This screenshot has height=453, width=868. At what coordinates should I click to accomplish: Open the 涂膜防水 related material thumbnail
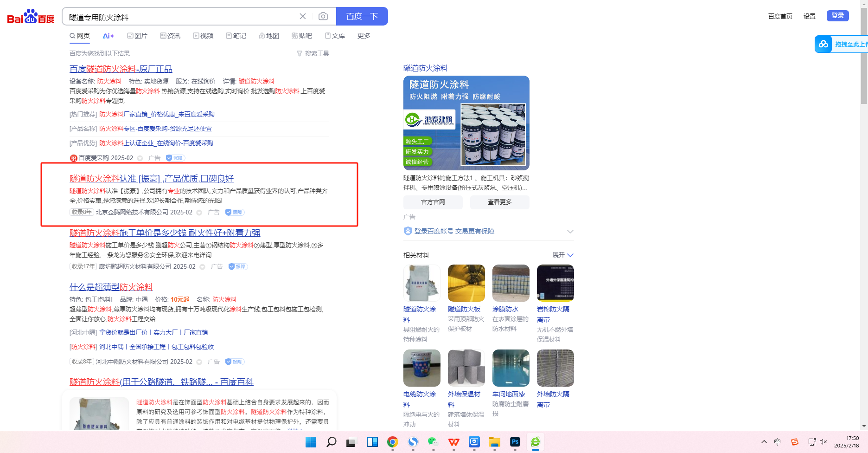coord(511,283)
